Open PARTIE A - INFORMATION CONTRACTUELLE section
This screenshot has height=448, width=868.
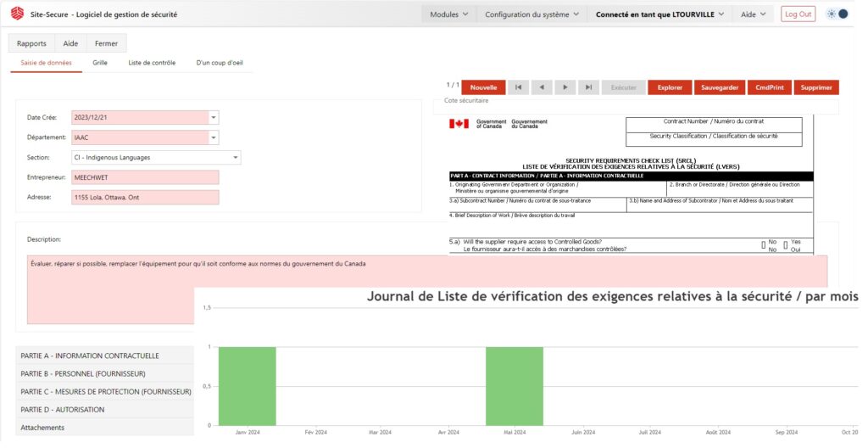[105, 356]
